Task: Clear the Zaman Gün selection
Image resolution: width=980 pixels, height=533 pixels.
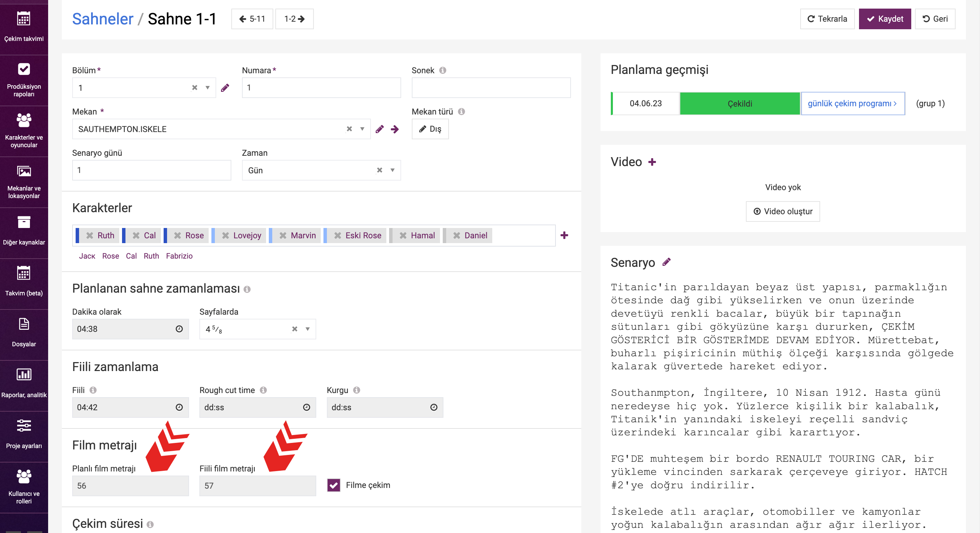Action: [x=379, y=170]
